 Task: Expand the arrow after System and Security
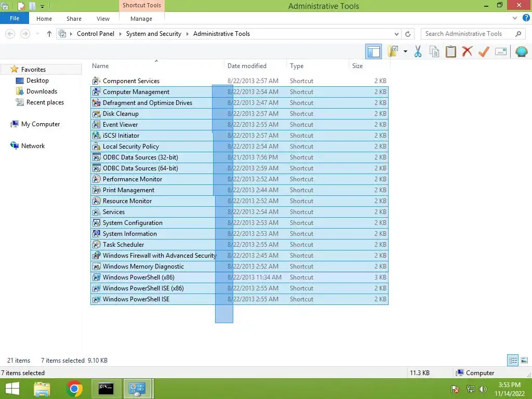point(187,34)
